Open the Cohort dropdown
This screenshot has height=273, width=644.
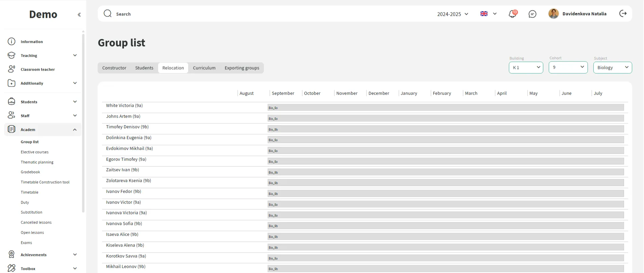(x=568, y=67)
